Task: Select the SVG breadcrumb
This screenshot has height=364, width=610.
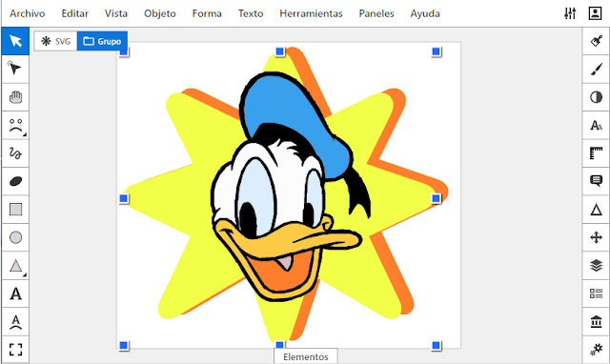Action: pos(56,41)
